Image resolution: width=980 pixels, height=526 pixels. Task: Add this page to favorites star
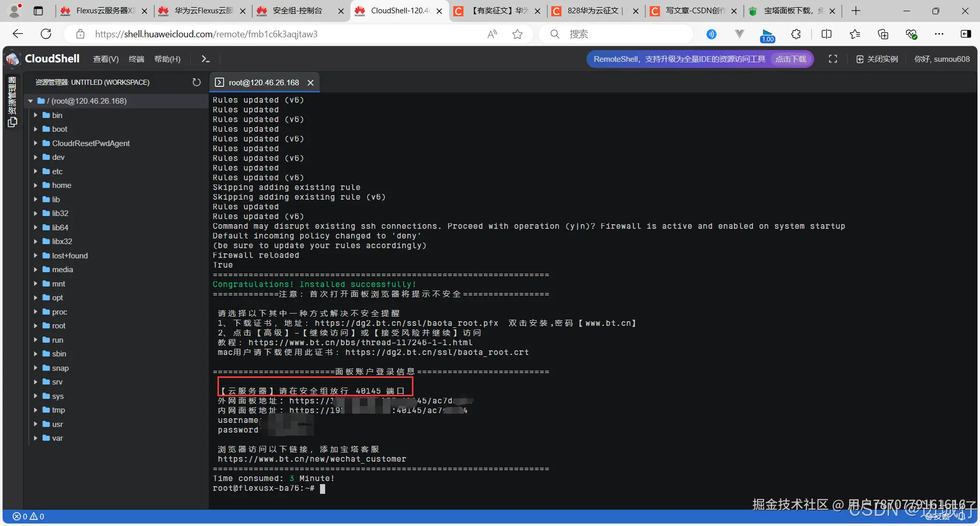pos(518,34)
